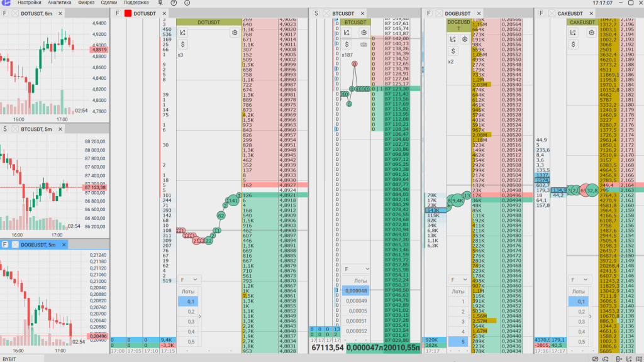
Task: Click the chart icon in DOTUSDT panel
Action: (x=182, y=32)
